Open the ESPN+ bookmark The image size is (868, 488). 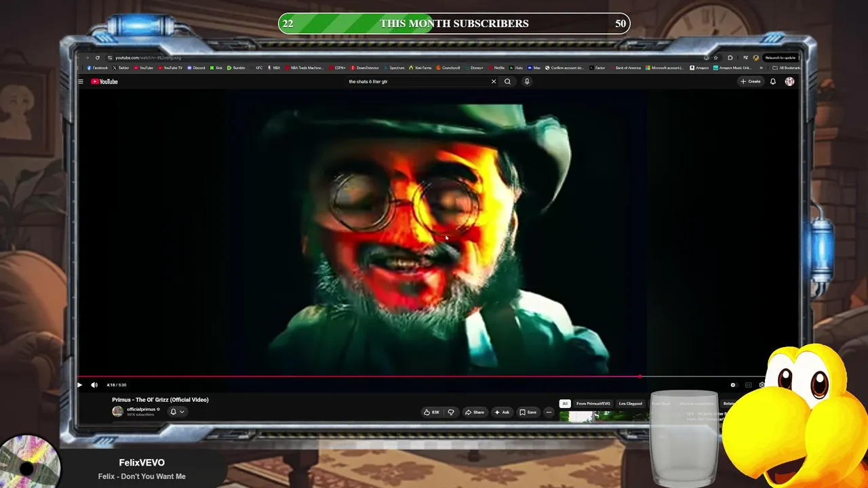(x=338, y=68)
